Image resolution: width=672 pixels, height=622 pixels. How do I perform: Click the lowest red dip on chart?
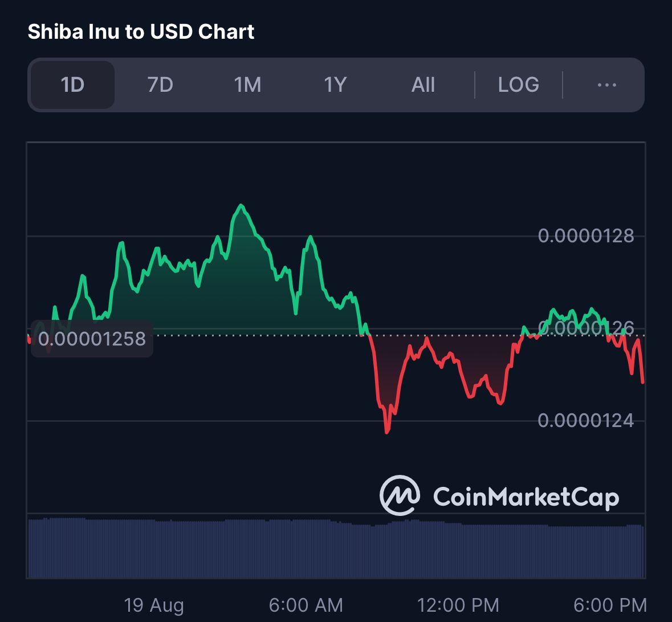point(387,431)
